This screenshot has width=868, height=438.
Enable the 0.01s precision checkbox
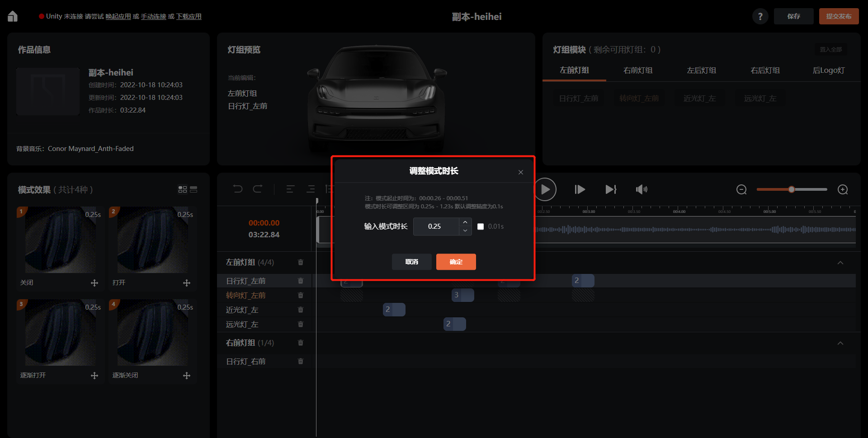pyautogui.click(x=481, y=226)
